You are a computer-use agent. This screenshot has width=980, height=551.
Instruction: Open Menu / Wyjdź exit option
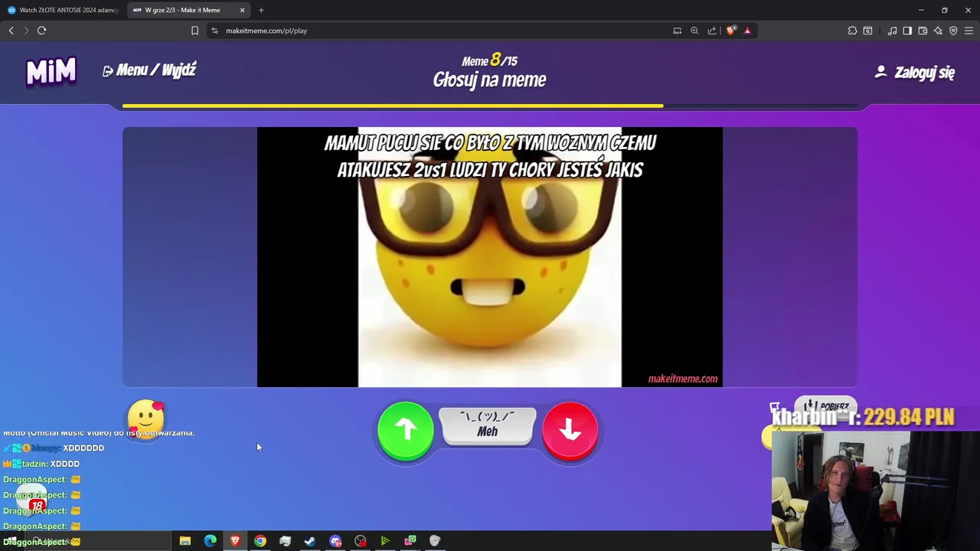pyautogui.click(x=149, y=70)
